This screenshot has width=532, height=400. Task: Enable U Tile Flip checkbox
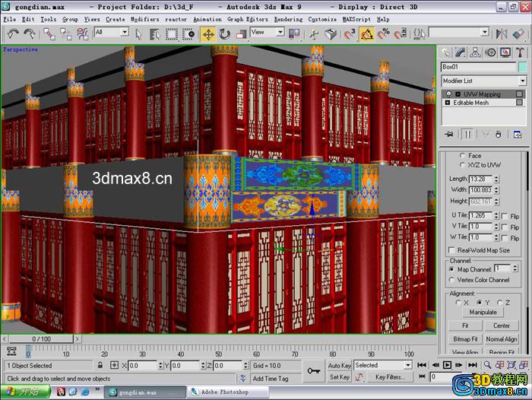(505, 216)
